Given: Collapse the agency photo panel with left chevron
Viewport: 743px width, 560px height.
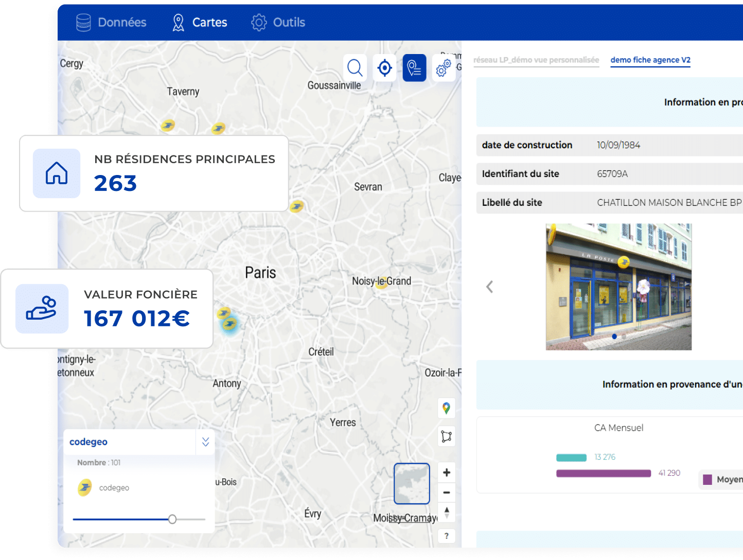Looking at the screenshot, I should [x=489, y=287].
